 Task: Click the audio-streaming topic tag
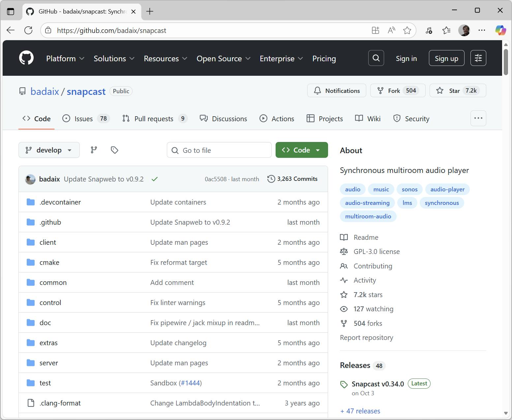[367, 203]
